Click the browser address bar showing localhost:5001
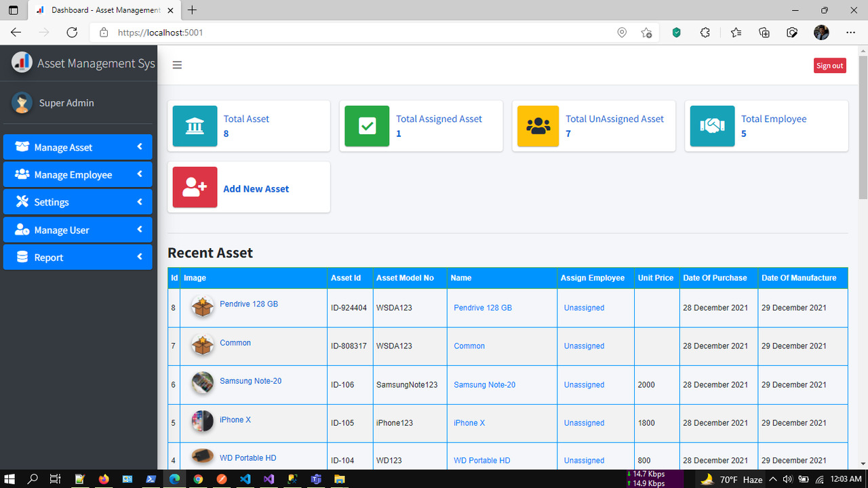The width and height of the screenshot is (868, 488). [353, 33]
